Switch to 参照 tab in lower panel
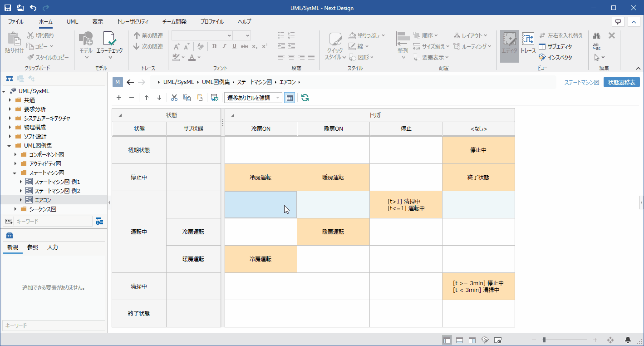 [33, 247]
